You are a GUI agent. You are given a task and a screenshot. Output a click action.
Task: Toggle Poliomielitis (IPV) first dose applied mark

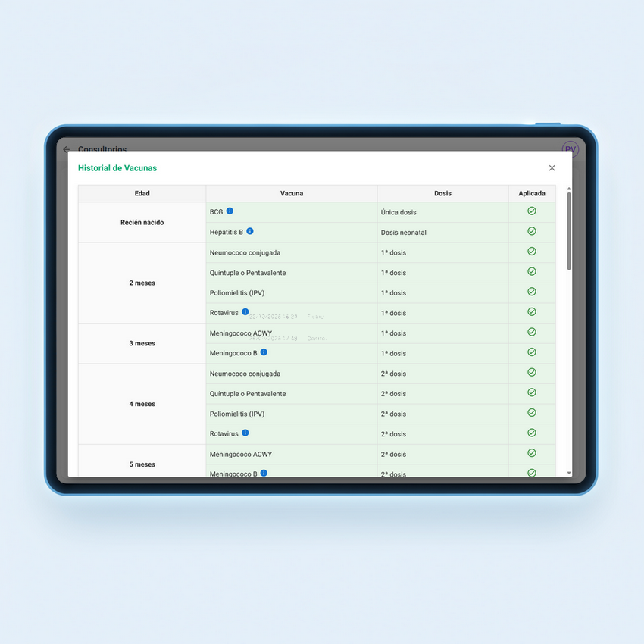[531, 292]
